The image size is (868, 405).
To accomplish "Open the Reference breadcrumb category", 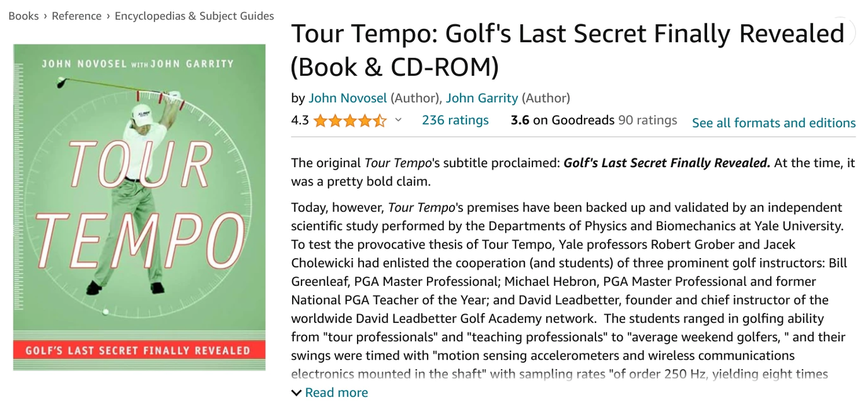I will [x=76, y=16].
